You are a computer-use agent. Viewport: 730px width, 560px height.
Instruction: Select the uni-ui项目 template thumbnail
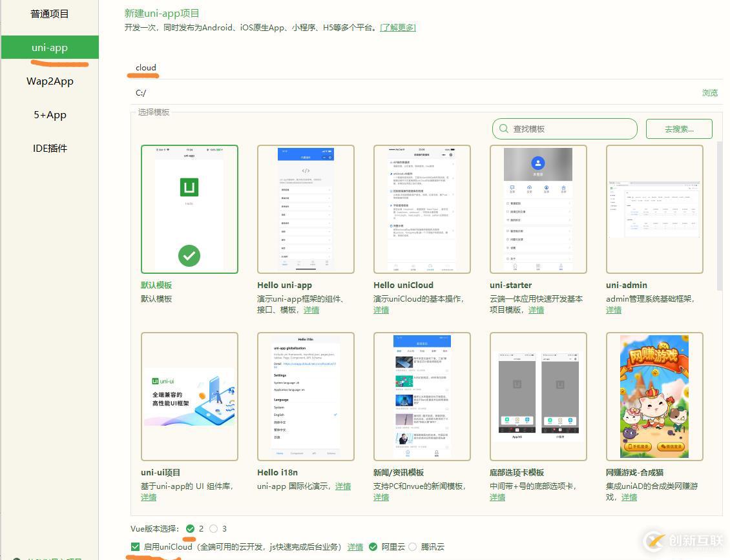[x=189, y=397]
